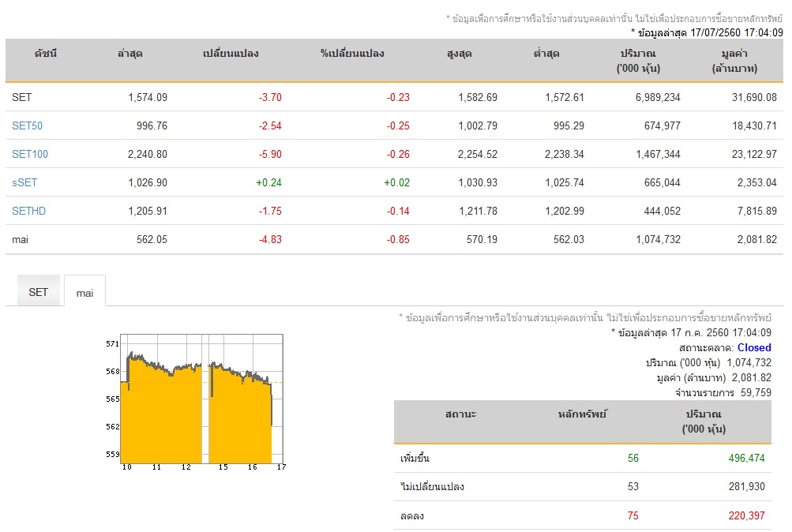Open the SETHD index link
The height and width of the screenshot is (532, 792).
click(x=28, y=211)
